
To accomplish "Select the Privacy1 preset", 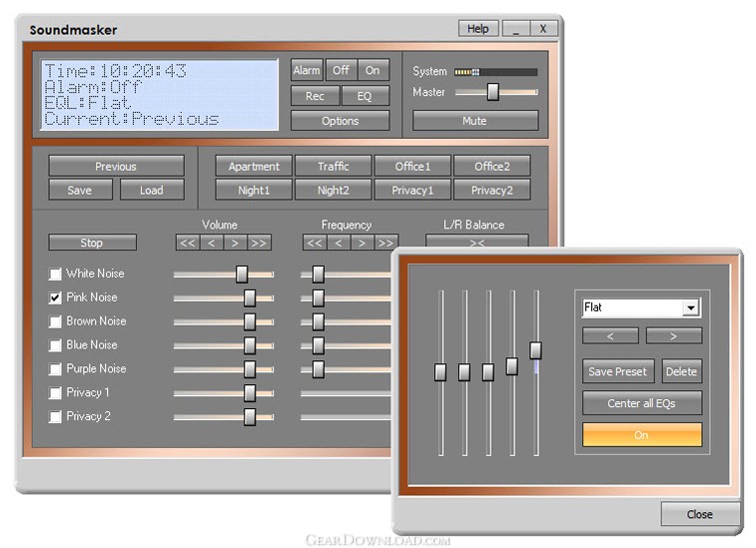I will pos(412,190).
